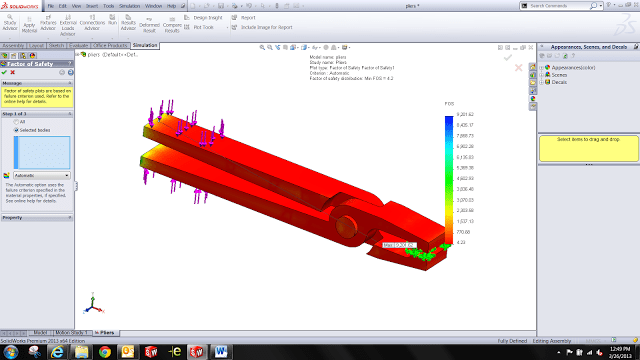Expand the Property section

coord(70,218)
